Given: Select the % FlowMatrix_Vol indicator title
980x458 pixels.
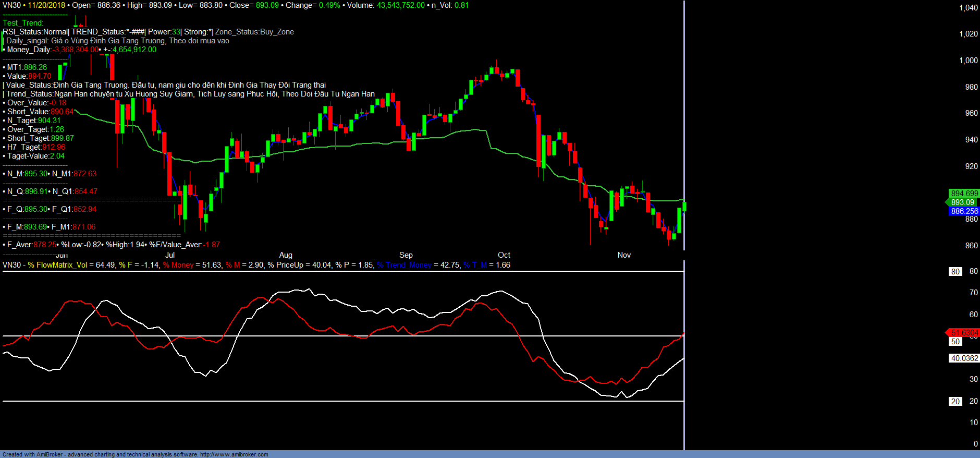Looking at the screenshot, I should click(x=57, y=265).
